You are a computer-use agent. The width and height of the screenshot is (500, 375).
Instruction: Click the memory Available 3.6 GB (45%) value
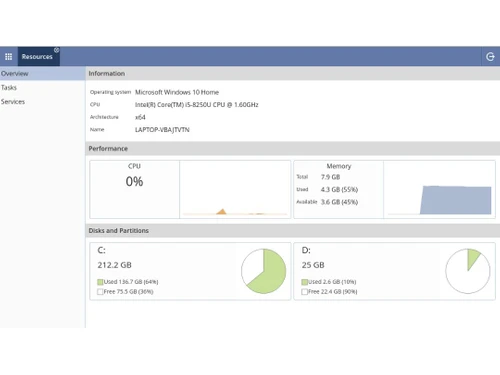click(x=339, y=202)
